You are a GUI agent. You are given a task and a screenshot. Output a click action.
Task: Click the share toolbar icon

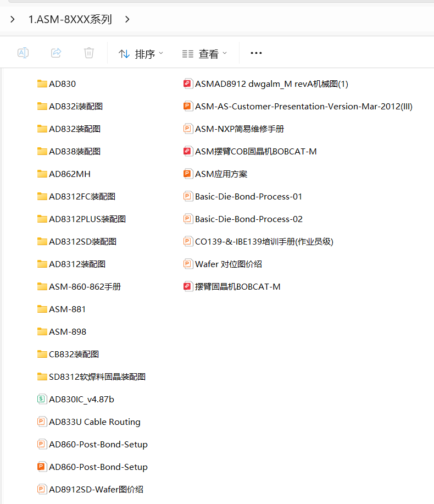tap(56, 53)
